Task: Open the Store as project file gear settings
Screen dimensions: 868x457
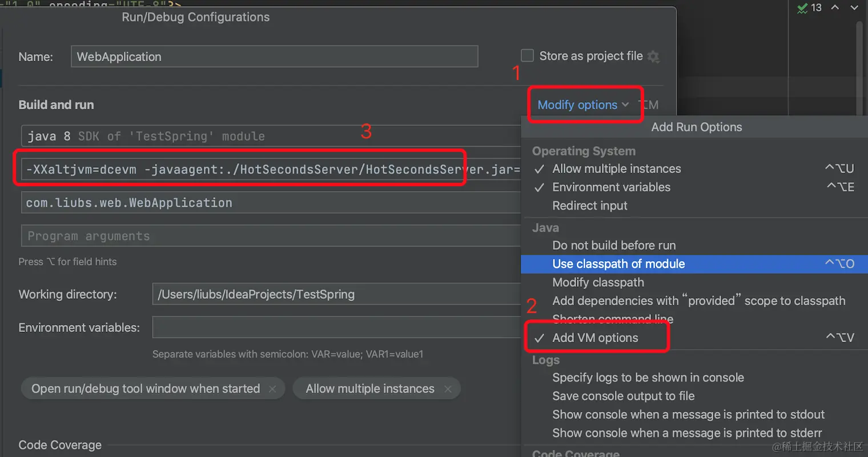Action: pos(653,57)
